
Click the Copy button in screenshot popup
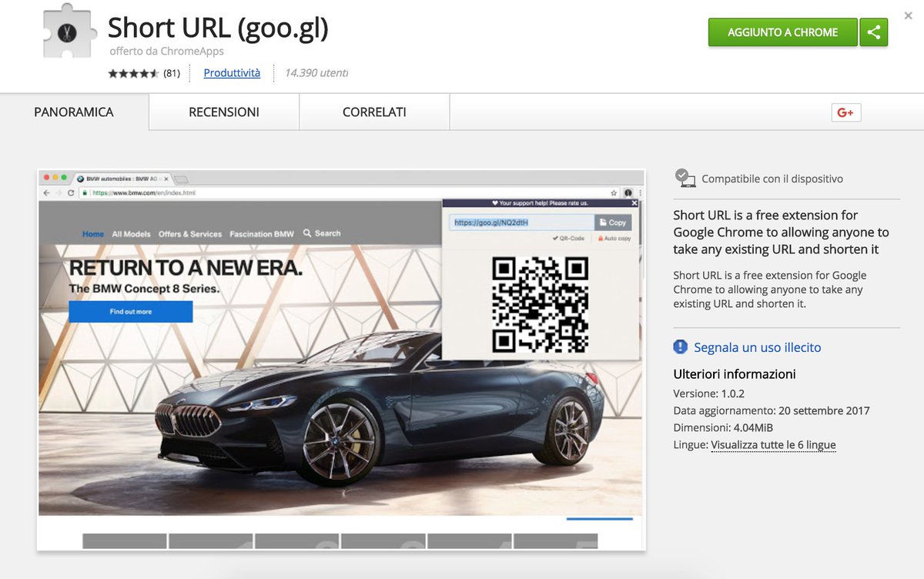613,223
